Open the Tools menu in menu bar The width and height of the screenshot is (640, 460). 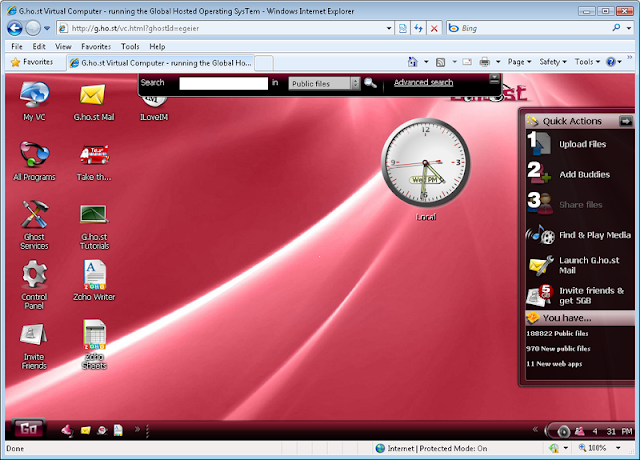pyautogui.click(x=130, y=46)
